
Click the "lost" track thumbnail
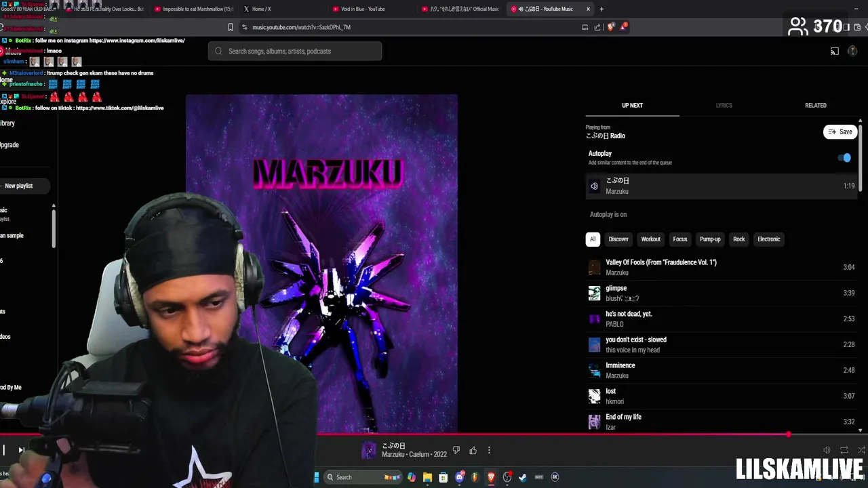point(594,396)
